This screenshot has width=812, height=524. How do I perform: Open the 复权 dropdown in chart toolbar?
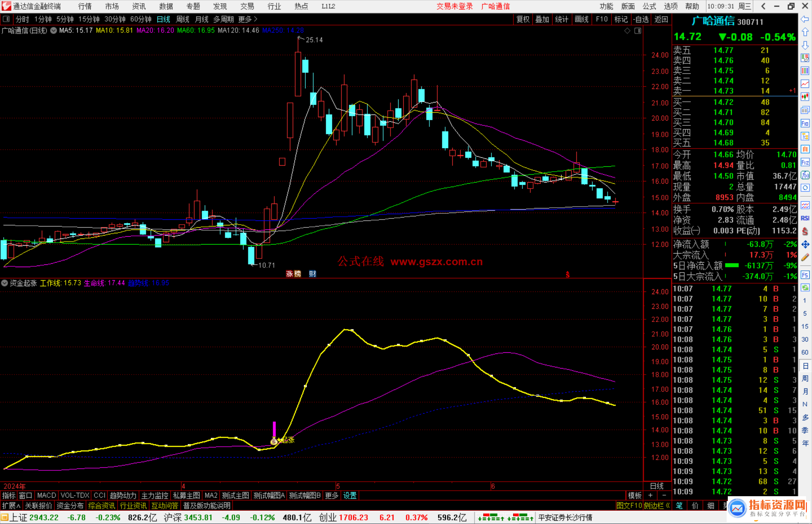pyautogui.click(x=523, y=19)
